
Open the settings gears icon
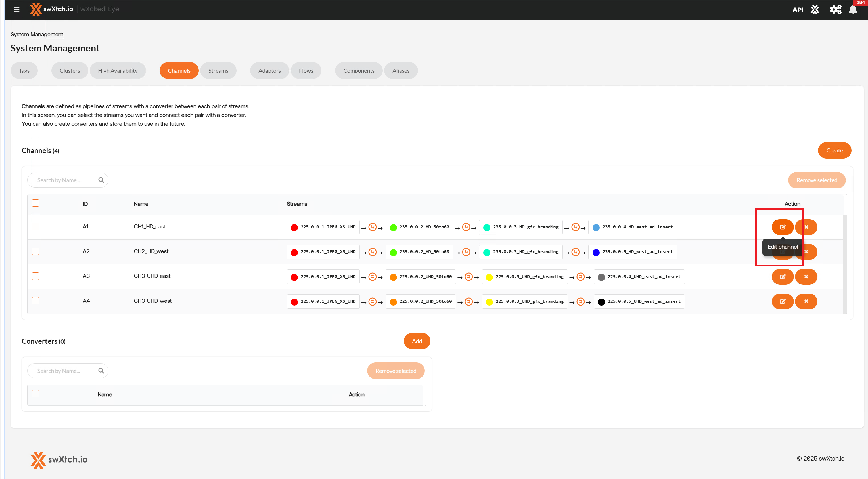pyautogui.click(x=835, y=10)
